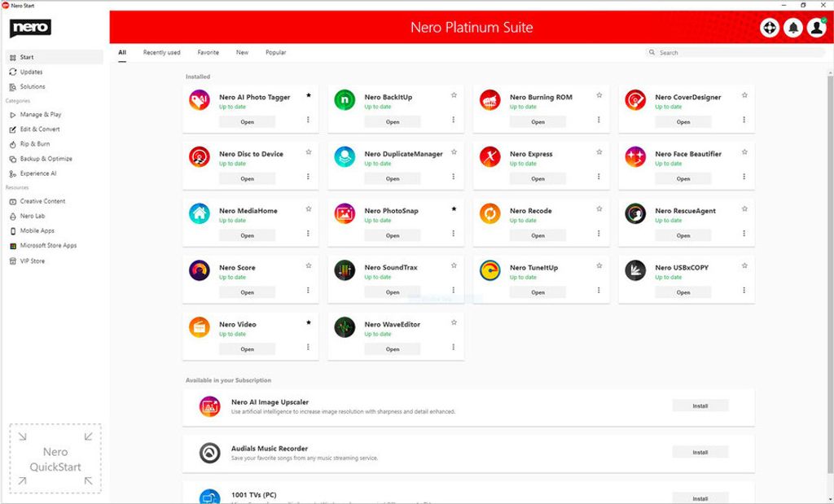Toggle favorite star for Nero Burning ROM
This screenshot has height=504, width=834.
pos(599,96)
